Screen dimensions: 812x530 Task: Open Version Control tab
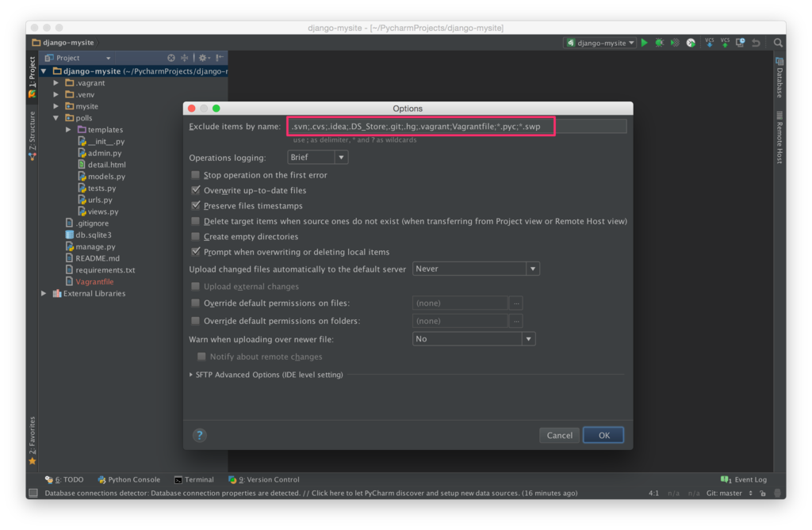pos(264,480)
